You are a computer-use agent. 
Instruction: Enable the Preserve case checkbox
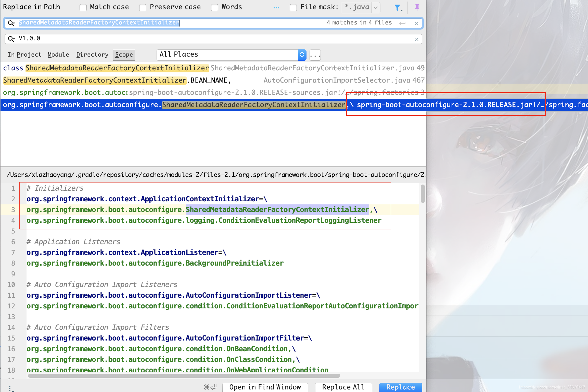coord(143,8)
